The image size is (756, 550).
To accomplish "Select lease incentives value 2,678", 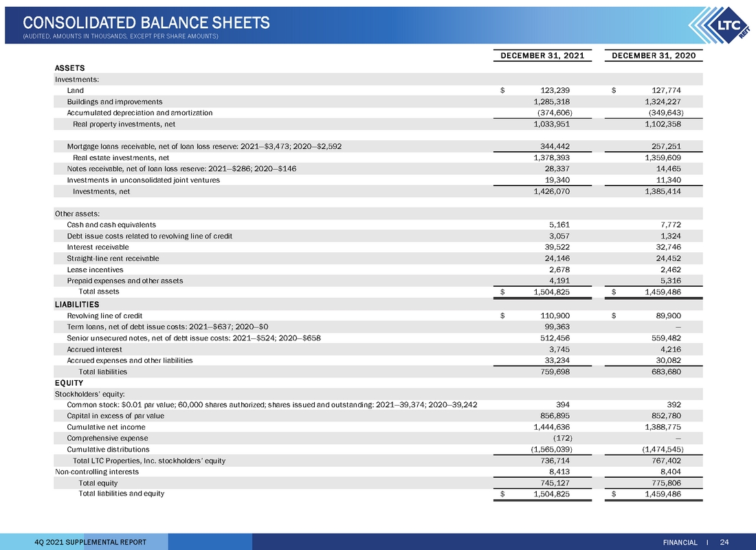I will coord(559,269).
